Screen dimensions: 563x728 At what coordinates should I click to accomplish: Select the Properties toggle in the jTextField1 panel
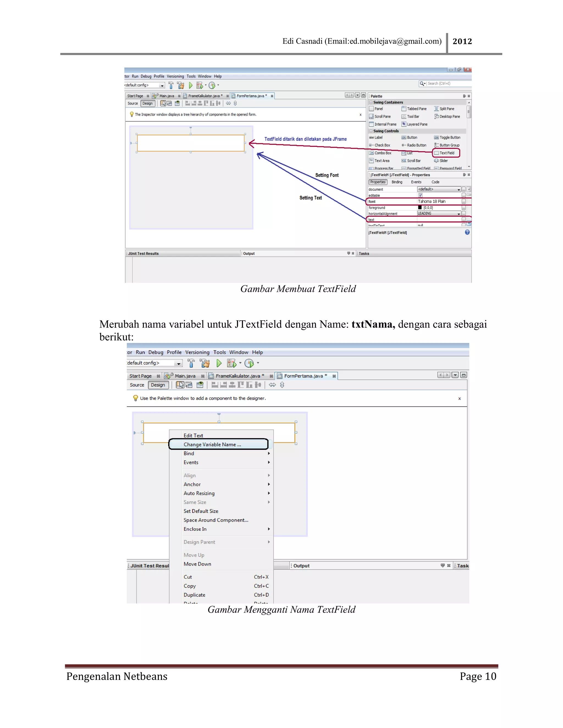coord(378,182)
